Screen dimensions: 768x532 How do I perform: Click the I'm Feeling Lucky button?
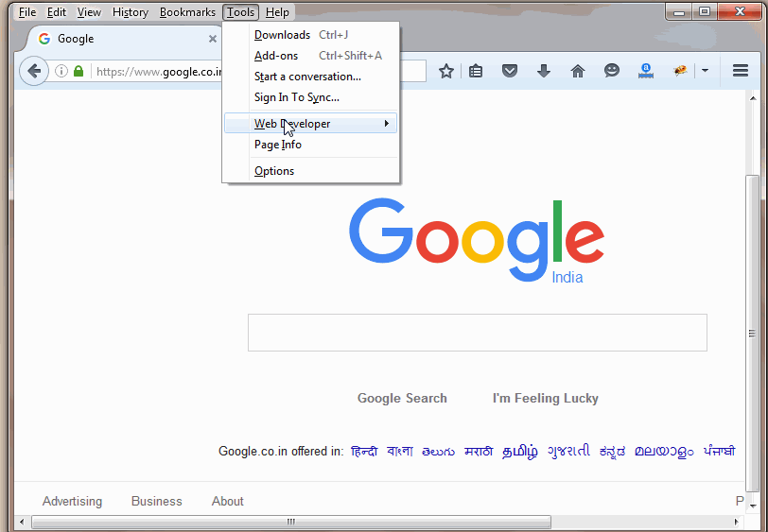(546, 399)
